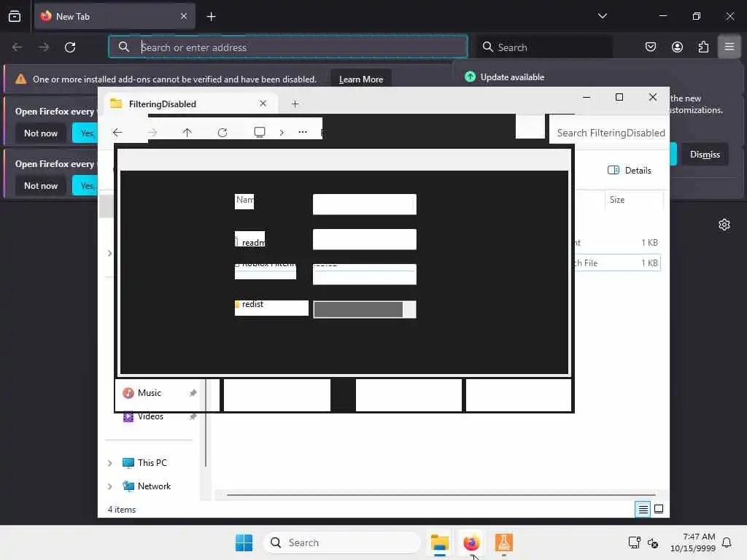The image size is (747, 560).
Task: Toggle the Details pane button
Action: [x=629, y=170]
